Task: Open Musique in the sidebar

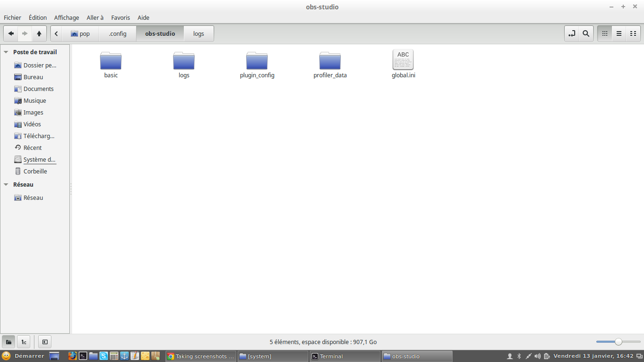Action: tap(30, 101)
